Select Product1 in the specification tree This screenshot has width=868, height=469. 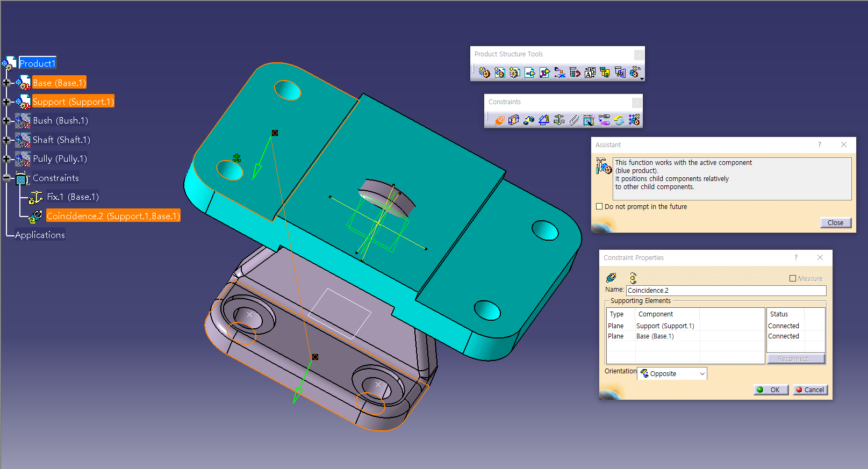tap(38, 63)
